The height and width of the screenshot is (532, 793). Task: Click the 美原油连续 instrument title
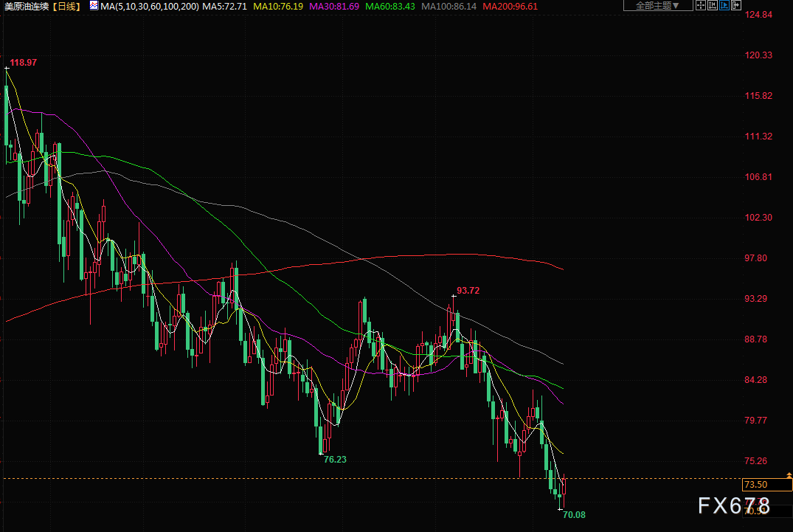click(27, 7)
